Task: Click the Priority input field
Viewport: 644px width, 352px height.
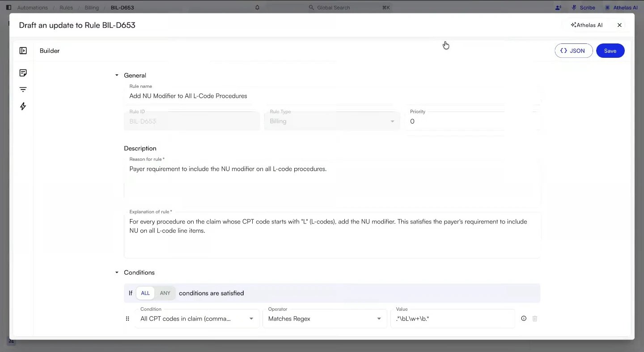Action: 472,121
